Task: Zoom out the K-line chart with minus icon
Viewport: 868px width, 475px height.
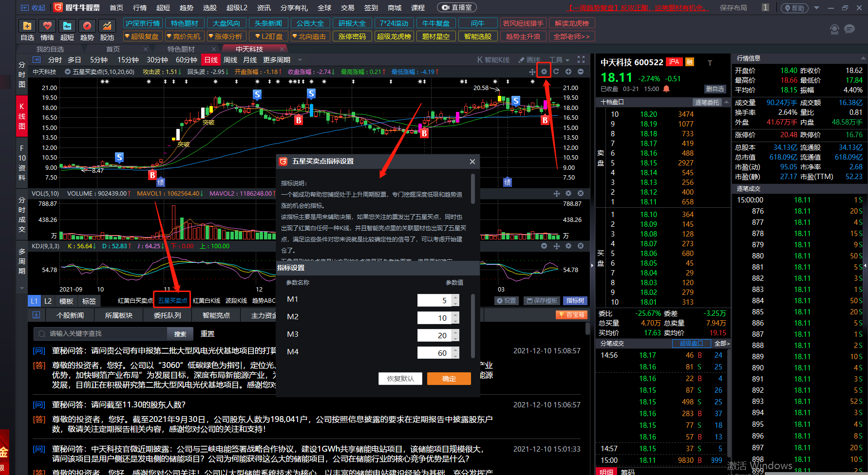Action: coord(581,72)
